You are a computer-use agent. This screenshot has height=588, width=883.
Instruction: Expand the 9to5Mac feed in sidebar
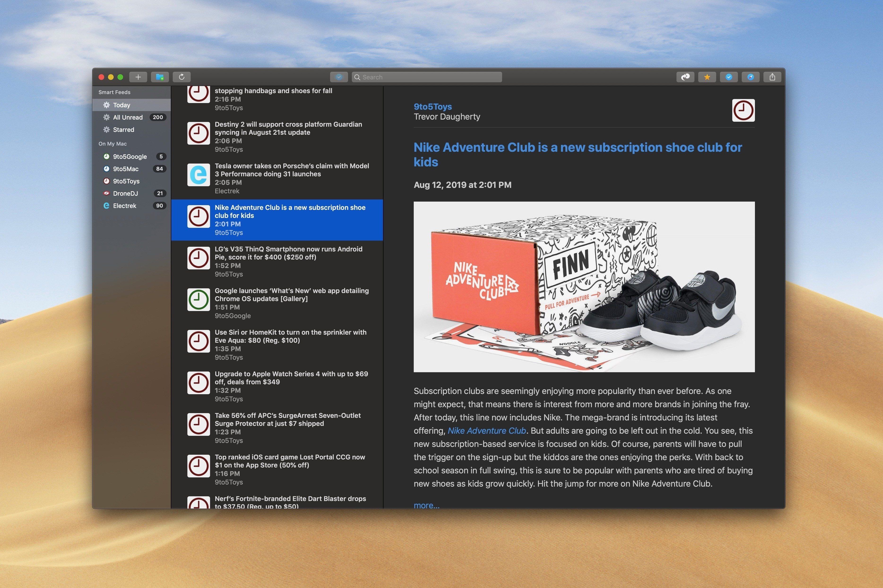[x=129, y=169]
